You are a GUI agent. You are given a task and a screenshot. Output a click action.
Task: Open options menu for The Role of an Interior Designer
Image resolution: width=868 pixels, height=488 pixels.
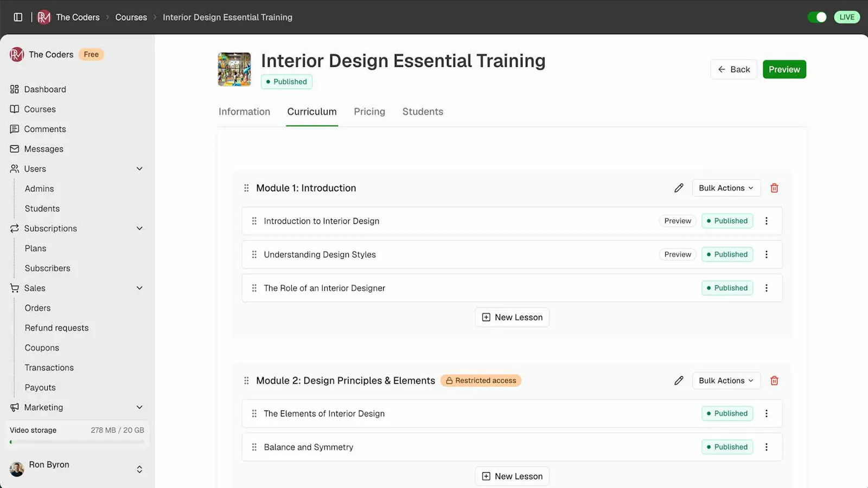pyautogui.click(x=767, y=288)
